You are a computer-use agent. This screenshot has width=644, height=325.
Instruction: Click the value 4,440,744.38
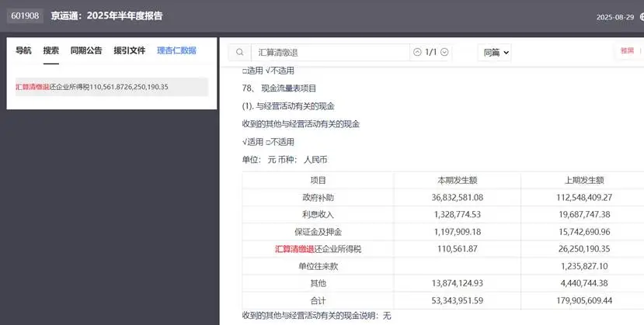584,283
